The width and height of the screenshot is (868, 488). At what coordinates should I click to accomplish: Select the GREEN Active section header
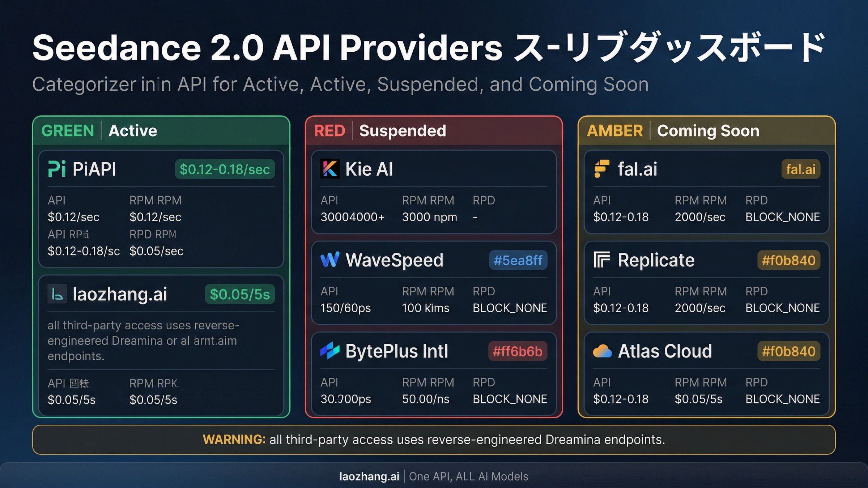pos(99,131)
